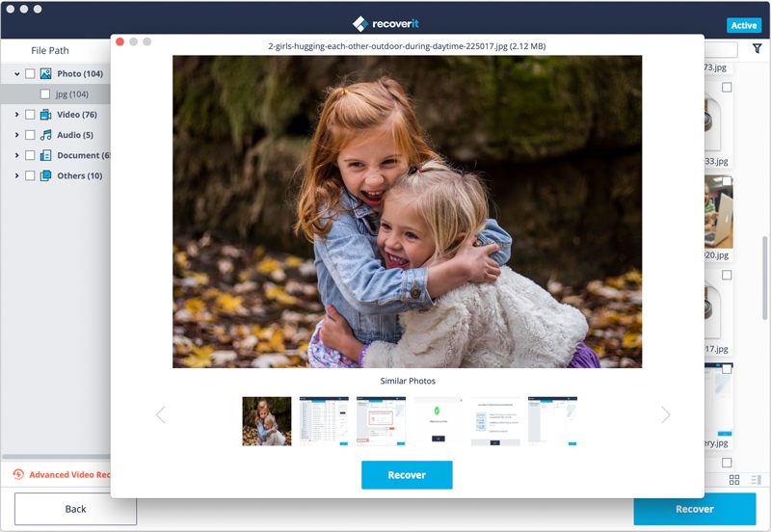Switch to grid thumbnail view
This screenshot has height=532, width=771.
734,479
